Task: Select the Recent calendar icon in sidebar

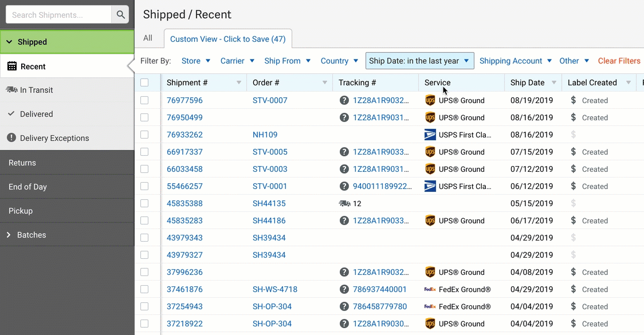Action: pos(12,66)
